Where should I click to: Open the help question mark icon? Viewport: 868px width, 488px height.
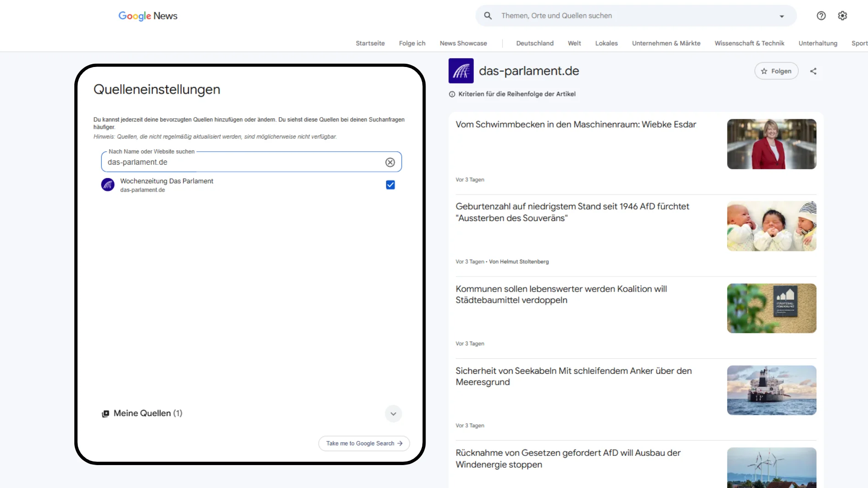(821, 16)
